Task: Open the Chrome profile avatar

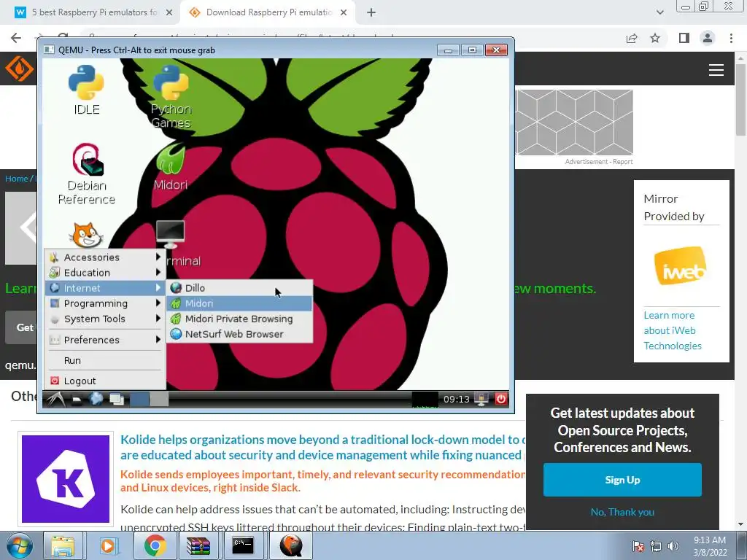Action: click(x=708, y=38)
